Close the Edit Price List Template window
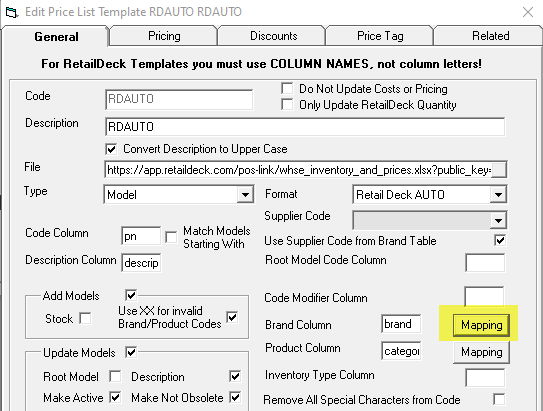 pyautogui.click(x=528, y=12)
